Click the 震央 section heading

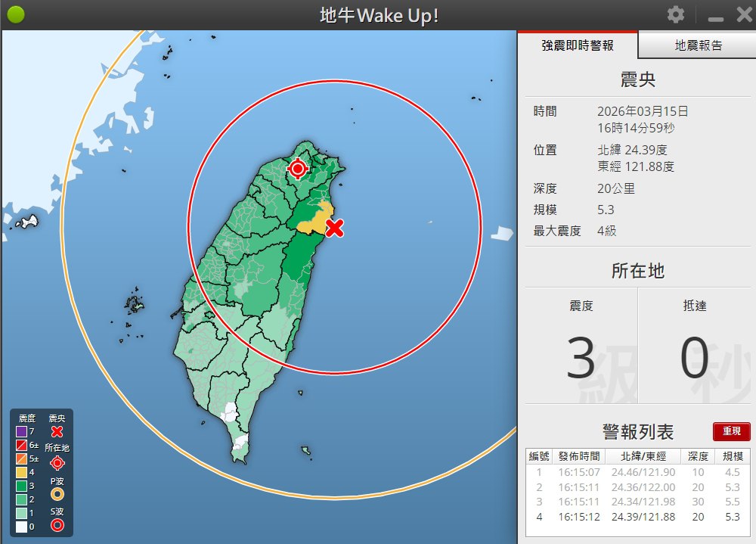[637, 79]
